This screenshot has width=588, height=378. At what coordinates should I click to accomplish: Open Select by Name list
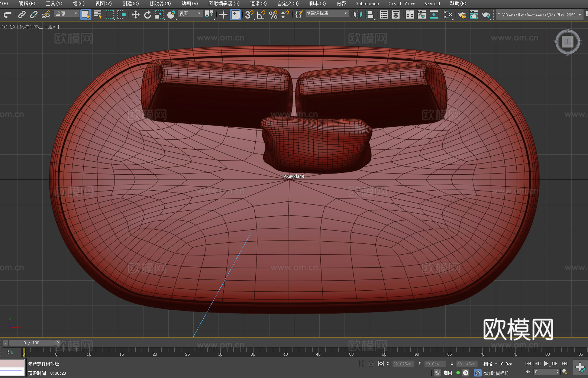tap(98, 14)
